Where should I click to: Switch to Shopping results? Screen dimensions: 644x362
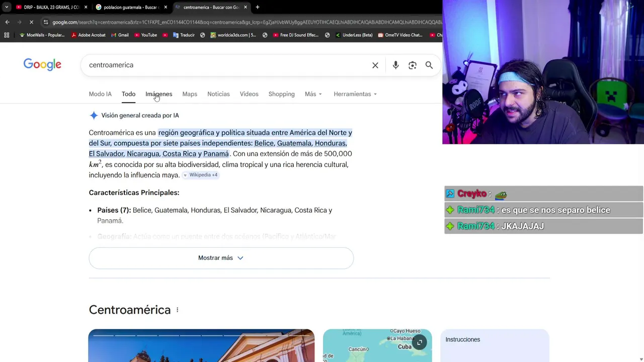pyautogui.click(x=281, y=94)
